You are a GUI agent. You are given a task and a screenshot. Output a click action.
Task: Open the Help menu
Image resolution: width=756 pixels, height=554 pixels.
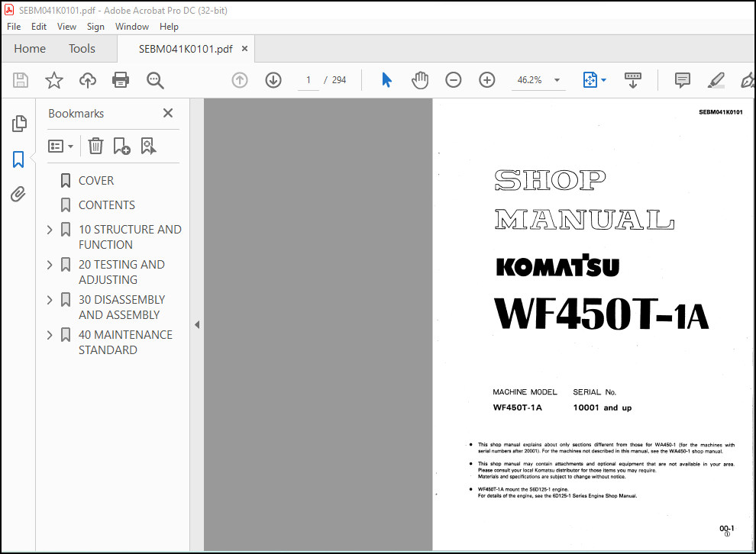(169, 27)
